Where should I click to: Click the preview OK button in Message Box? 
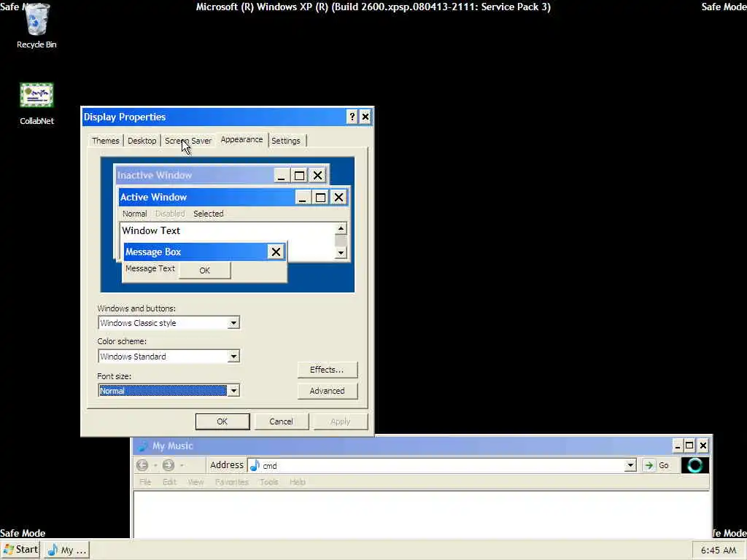[x=205, y=271]
